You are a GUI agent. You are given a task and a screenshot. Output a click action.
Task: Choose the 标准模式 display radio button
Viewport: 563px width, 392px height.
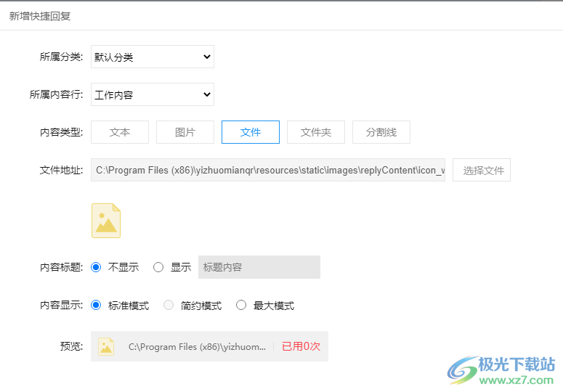96,305
